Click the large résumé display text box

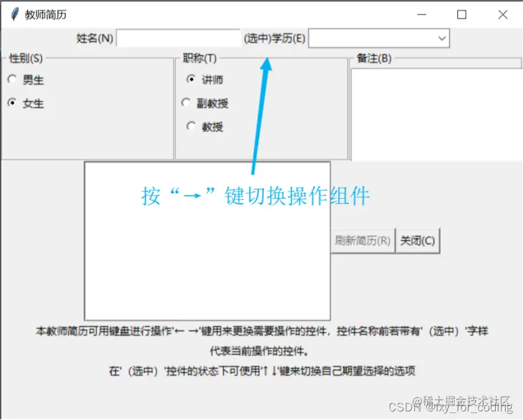point(207,241)
